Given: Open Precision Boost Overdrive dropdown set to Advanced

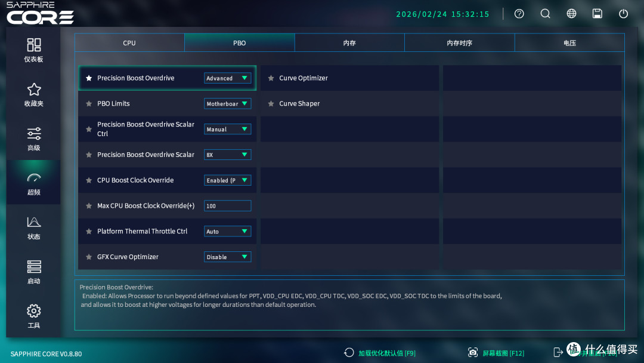Looking at the screenshot, I should click(228, 78).
